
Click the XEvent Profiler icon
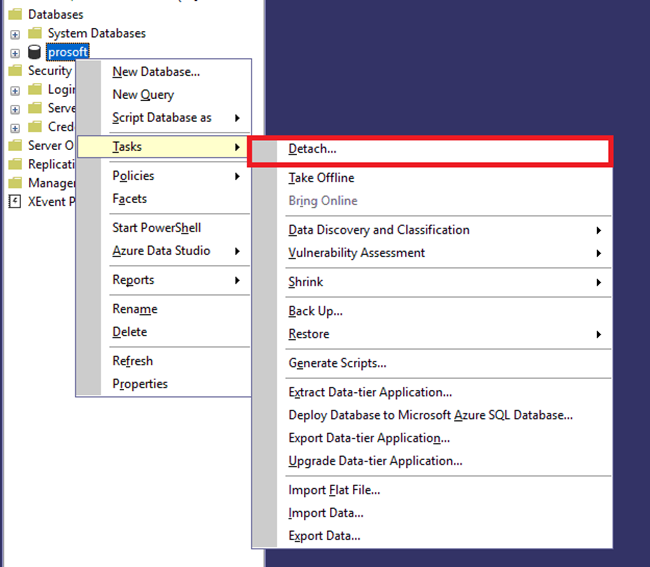[x=15, y=201]
